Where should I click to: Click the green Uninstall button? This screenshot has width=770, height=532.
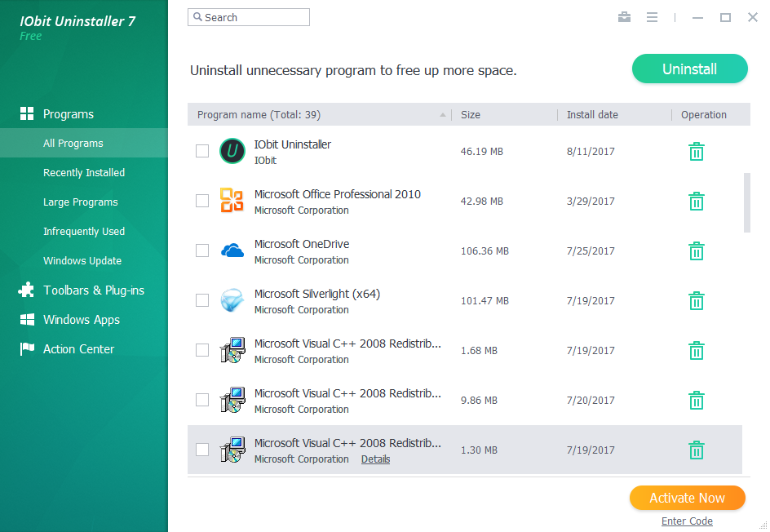tap(689, 69)
